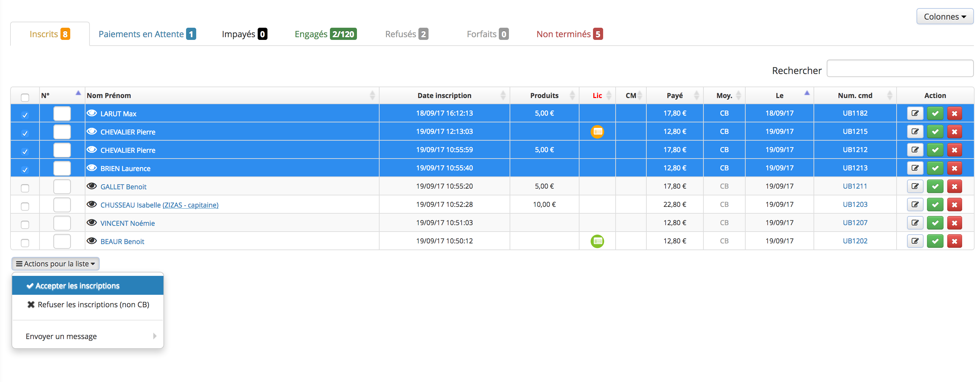Edit BEAUR Benoit registration

point(915,241)
